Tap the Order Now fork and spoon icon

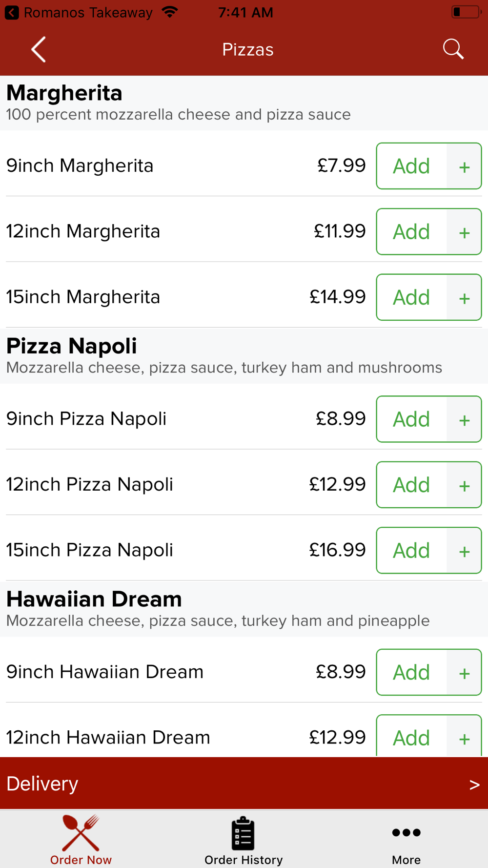coord(81,833)
